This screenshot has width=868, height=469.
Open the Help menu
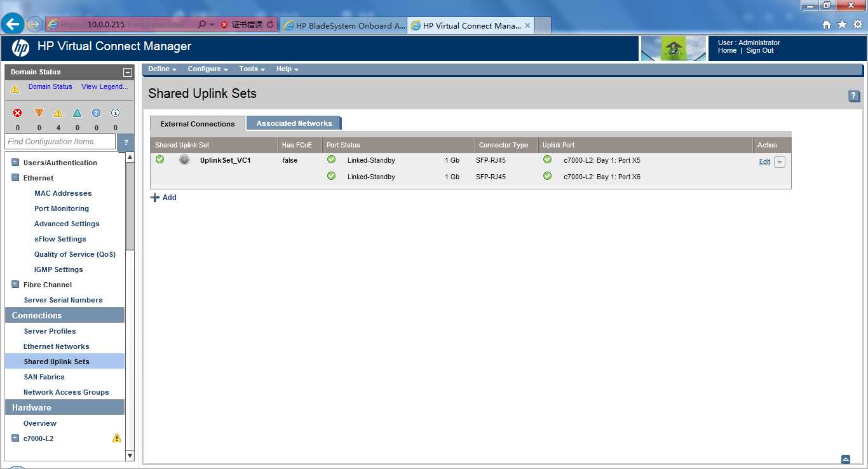point(287,69)
